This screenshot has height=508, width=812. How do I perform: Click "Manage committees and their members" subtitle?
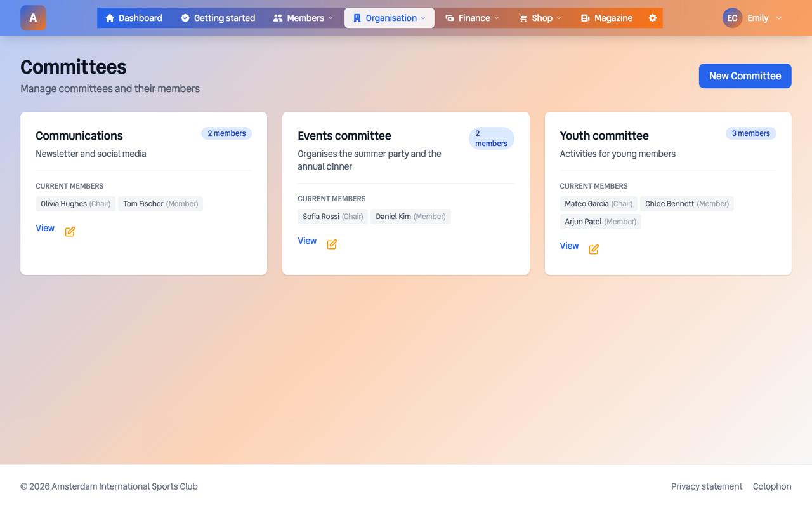click(110, 89)
